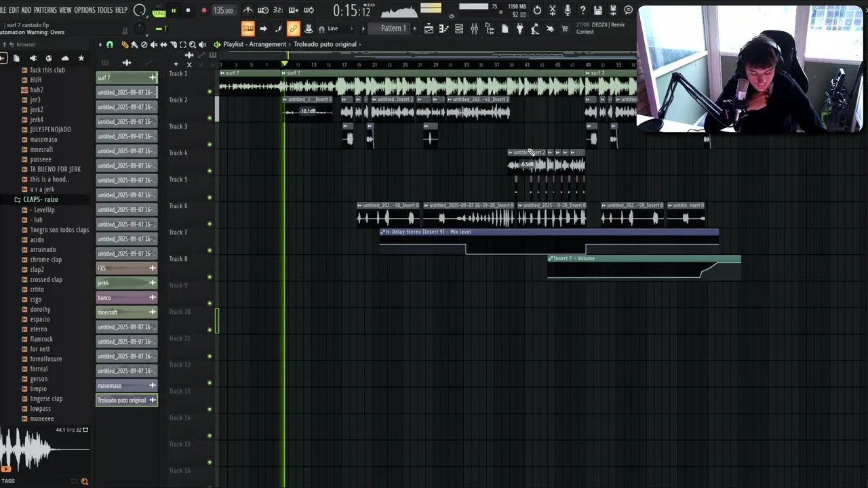Select lingerie clap sample in browser

click(x=46, y=399)
